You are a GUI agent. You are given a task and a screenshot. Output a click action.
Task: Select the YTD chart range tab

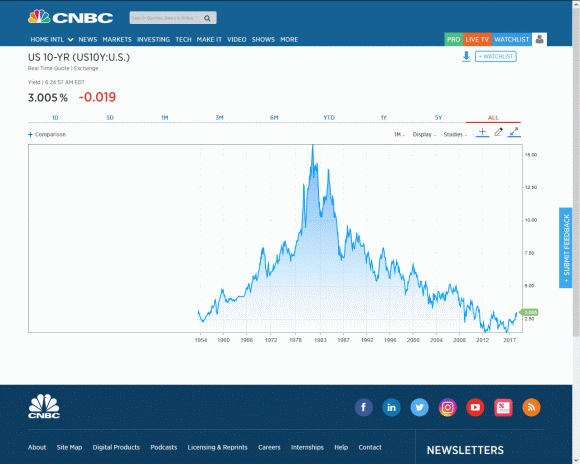pos(329,118)
